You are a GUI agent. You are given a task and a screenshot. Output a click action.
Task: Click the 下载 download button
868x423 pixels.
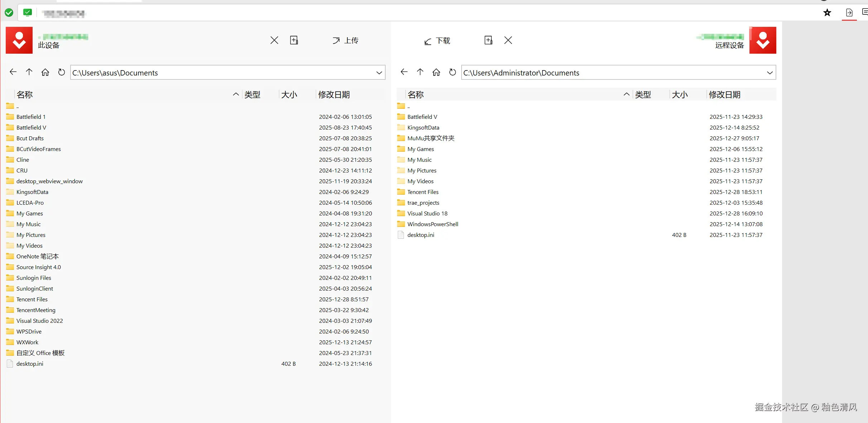(437, 41)
